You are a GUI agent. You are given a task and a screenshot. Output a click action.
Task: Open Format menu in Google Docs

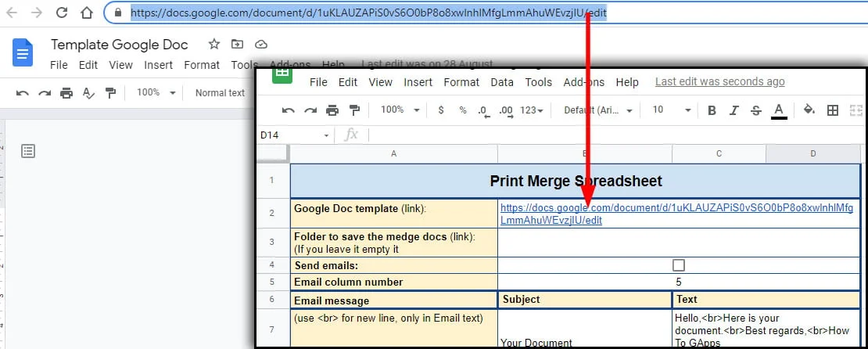202,65
